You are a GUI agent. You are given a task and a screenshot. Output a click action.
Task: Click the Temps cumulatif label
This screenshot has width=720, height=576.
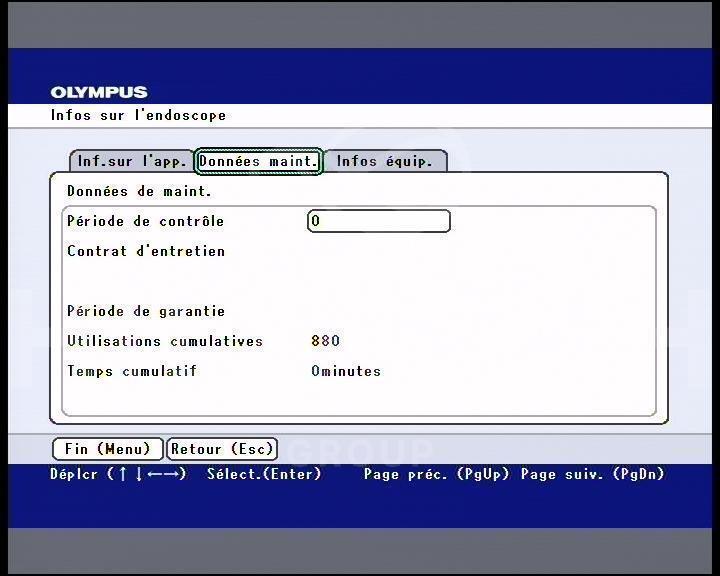(x=132, y=371)
